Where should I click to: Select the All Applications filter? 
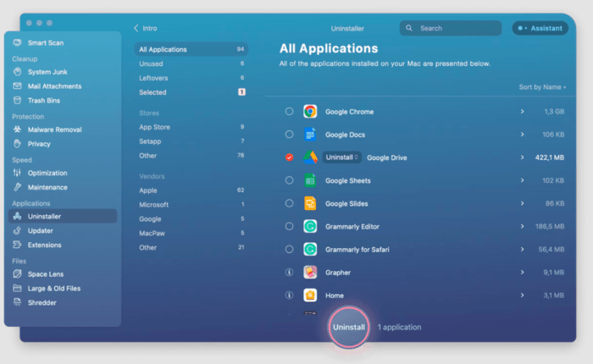191,49
